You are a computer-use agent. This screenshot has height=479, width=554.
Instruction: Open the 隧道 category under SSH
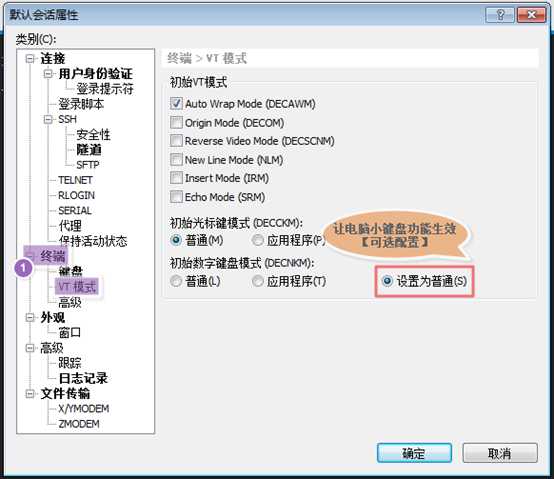coord(89,150)
